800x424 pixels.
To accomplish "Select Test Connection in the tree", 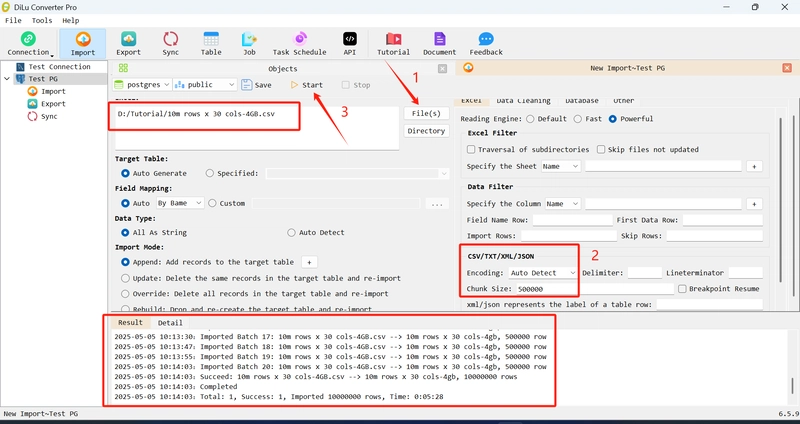I will point(59,67).
